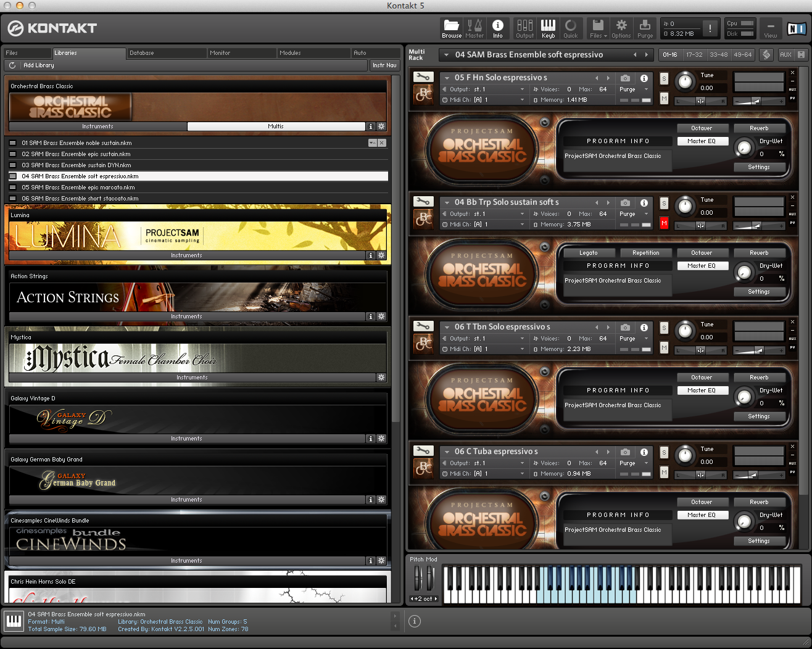The height and width of the screenshot is (649, 812).
Task: Go to next multi in rack header
Action: click(x=646, y=54)
